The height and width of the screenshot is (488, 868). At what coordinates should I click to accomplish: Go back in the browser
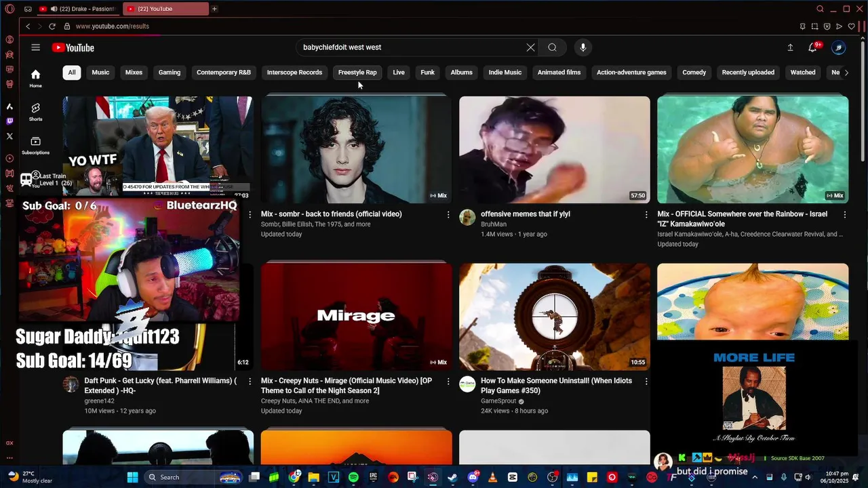point(28,26)
